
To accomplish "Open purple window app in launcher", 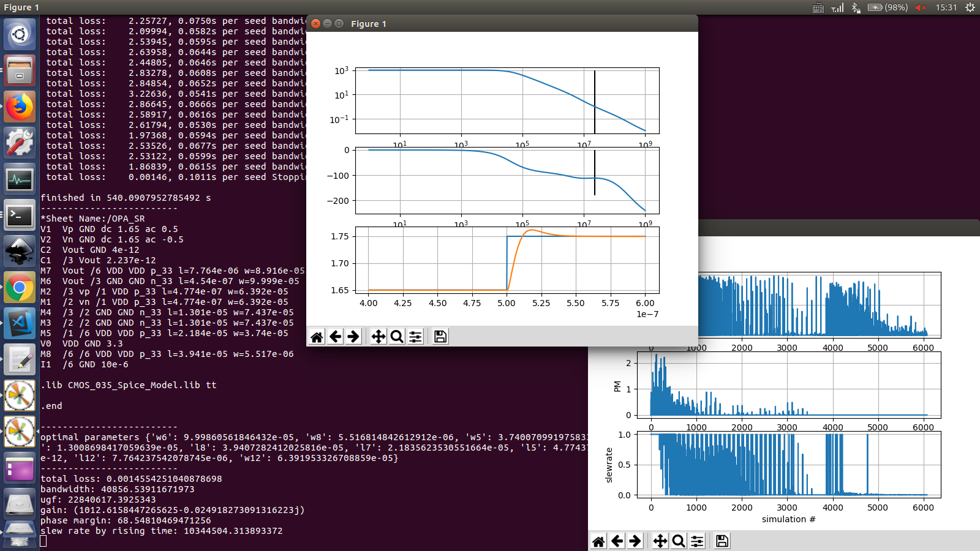I will click(20, 468).
